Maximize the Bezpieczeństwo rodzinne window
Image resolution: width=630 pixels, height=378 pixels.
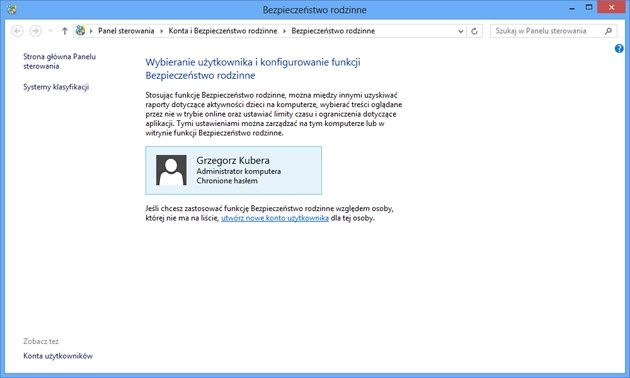tap(589, 8)
